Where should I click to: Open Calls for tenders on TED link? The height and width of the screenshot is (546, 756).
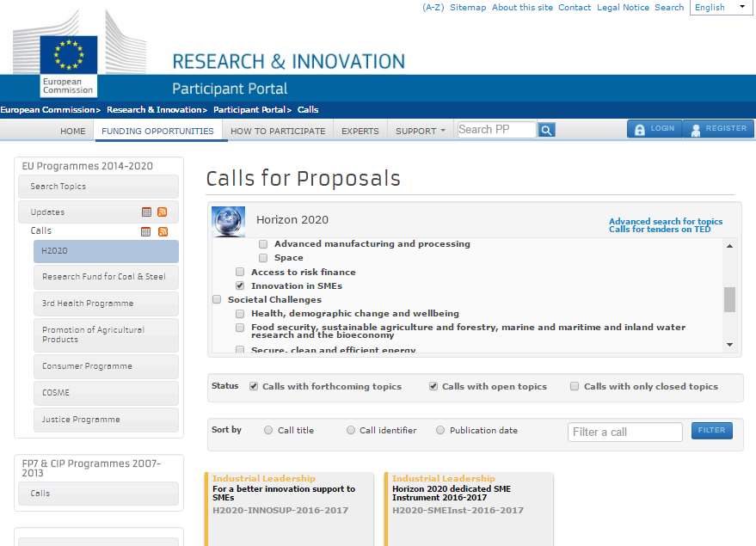pyautogui.click(x=660, y=230)
